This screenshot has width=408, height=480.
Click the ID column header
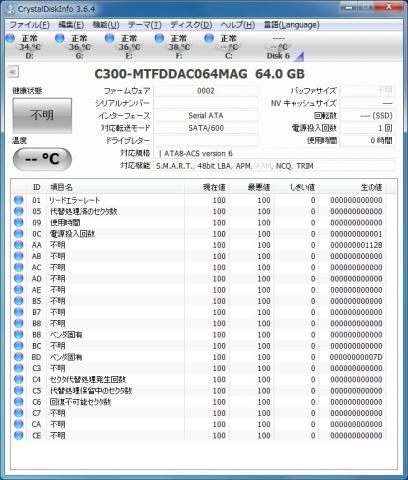click(x=37, y=187)
